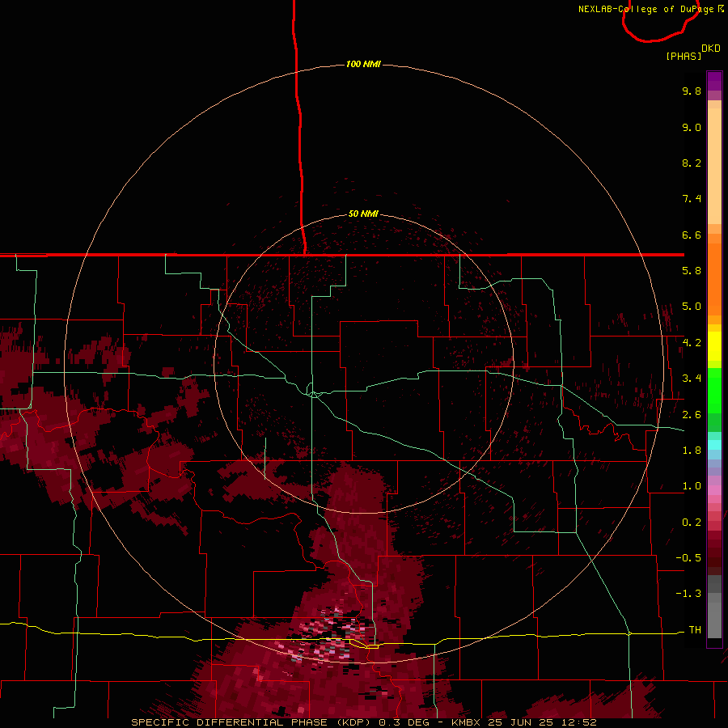Click the 100 NMI range ring label
This screenshot has width=728, height=728.
pyautogui.click(x=363, y=64)
